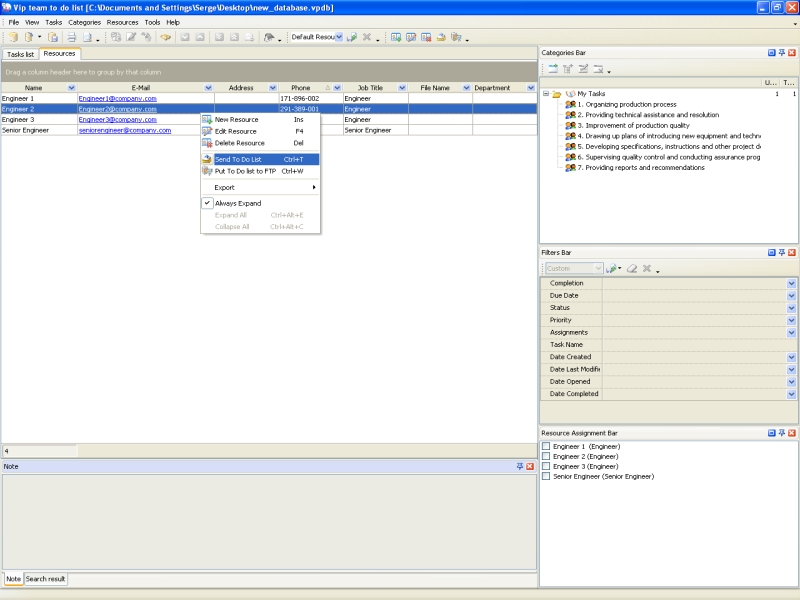Switch to the Tasks list tab

click(20, 54)
